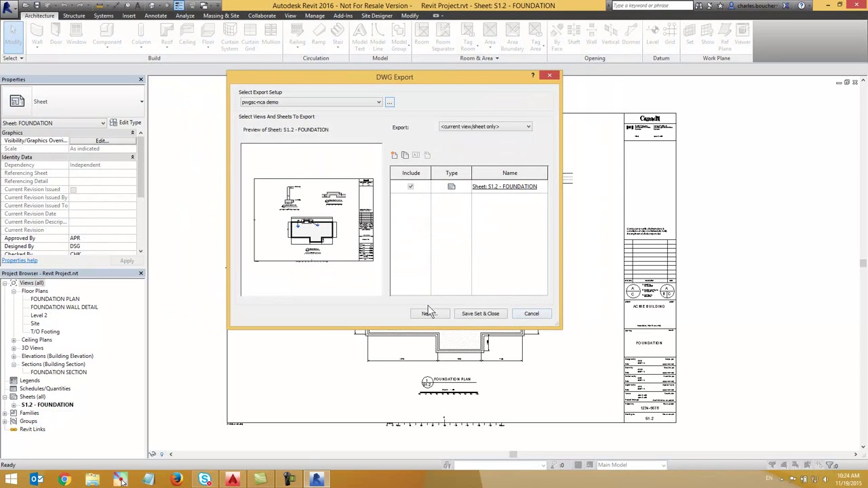The width and height of the screenshot is (868, 488).
Task: Select FOUNDATION WALL DETAIL in Project Browser
Action: 64,307
